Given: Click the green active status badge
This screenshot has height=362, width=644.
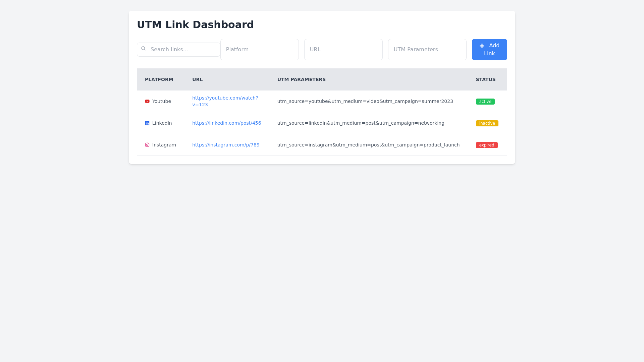Looking at the screenshot, I should [485, 102].
